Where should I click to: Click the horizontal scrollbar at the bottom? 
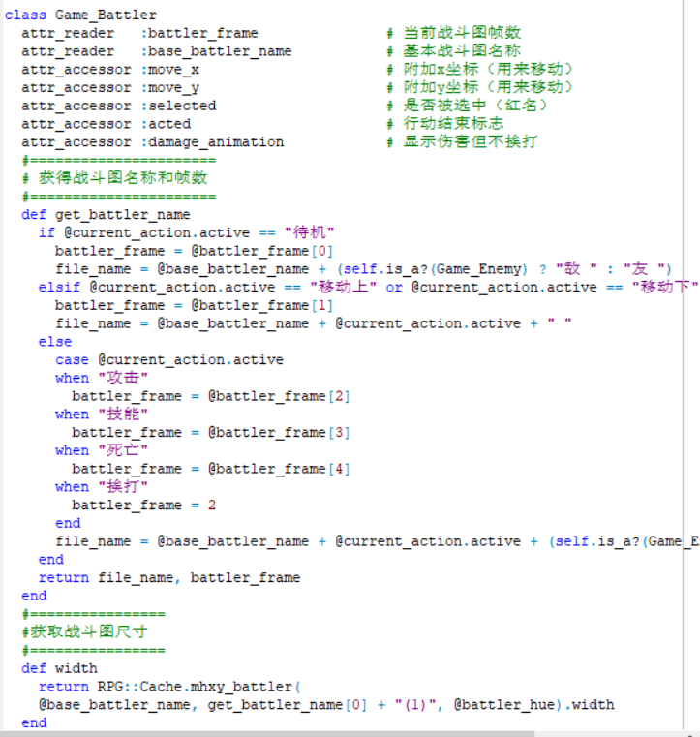click(x=267, y=734)
